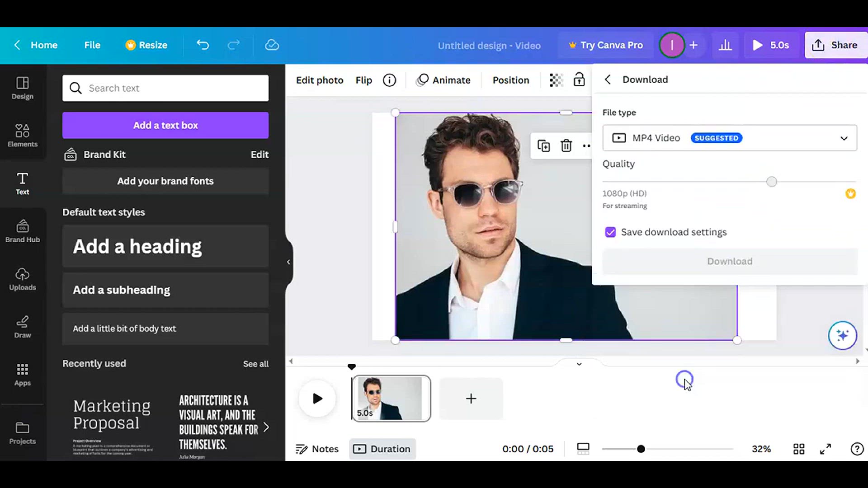
Task: Show more recently used text styles
Action: [x=266, y=427]
